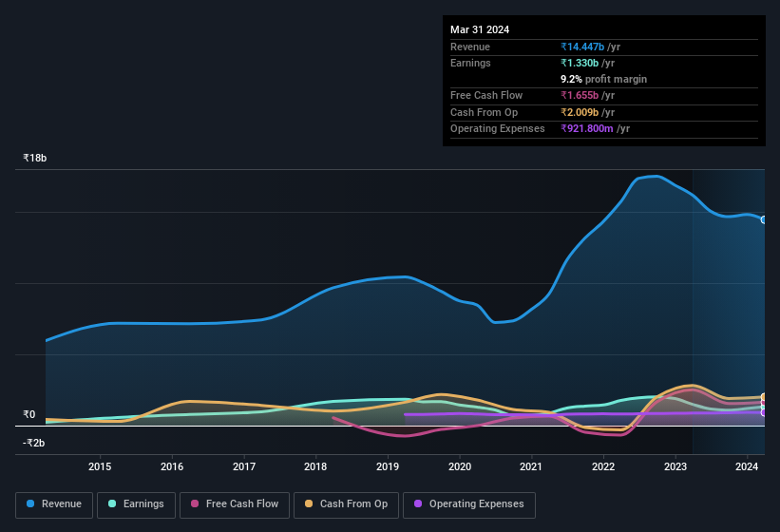Click the -₹2b y-axis label
780x532 pixels.
click(34, 443)
